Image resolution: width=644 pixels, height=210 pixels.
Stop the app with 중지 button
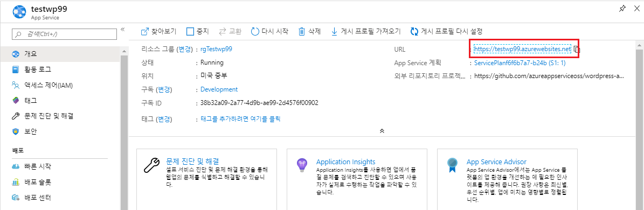coord(198,31)
